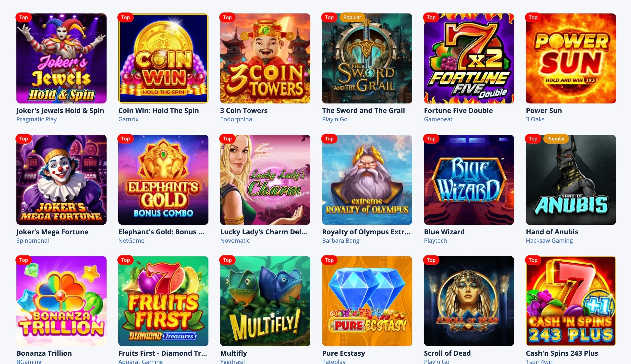Open the Gamzix provider link
The height and width of the screenshot is (364, 631).
pyautogui.click(x=128, y=119)
